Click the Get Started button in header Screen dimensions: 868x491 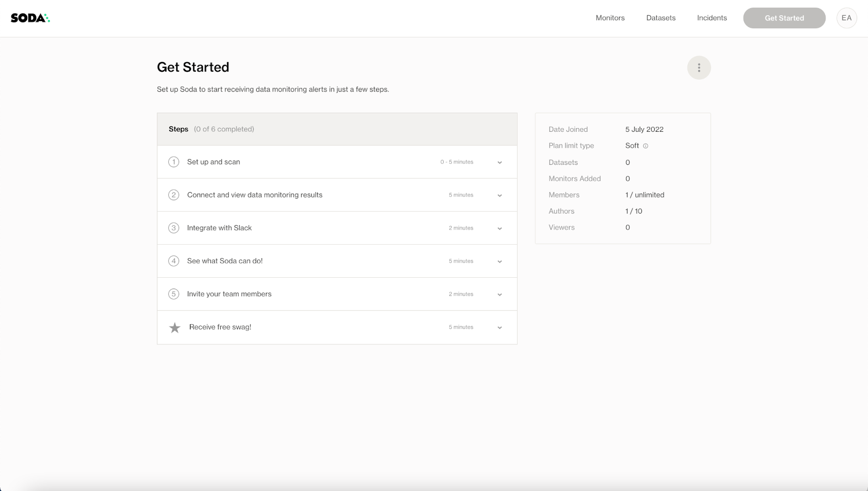(784, 18)
